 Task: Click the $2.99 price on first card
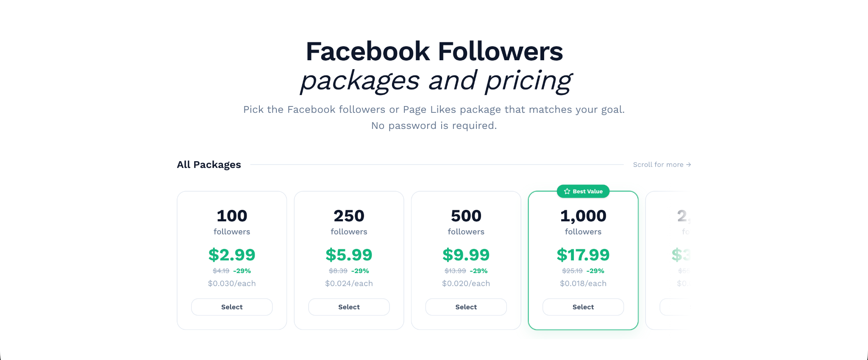click(x=232, y=255)
